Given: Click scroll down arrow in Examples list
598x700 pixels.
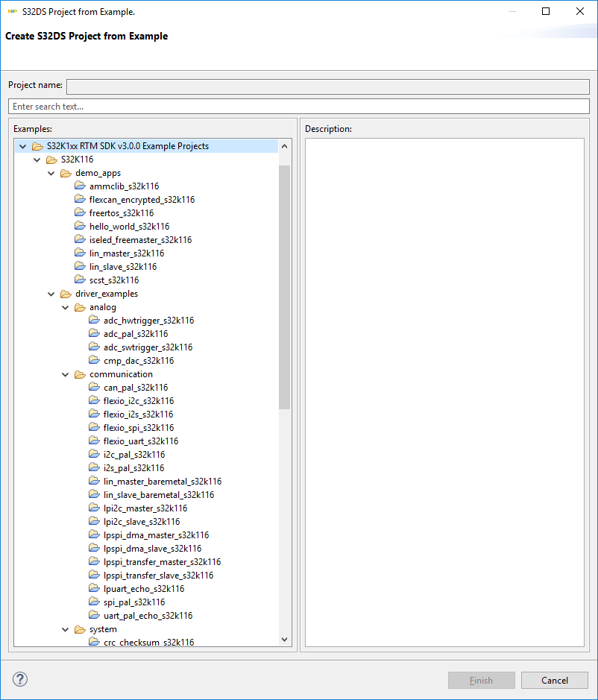Looking at the screenshot, I should tap(285, 640).
